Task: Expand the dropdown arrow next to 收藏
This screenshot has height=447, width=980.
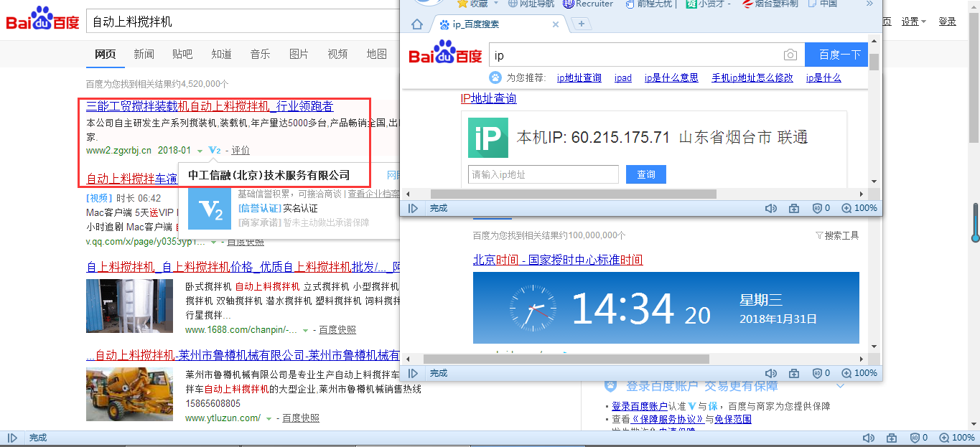Action: click(x=495, y=4)
